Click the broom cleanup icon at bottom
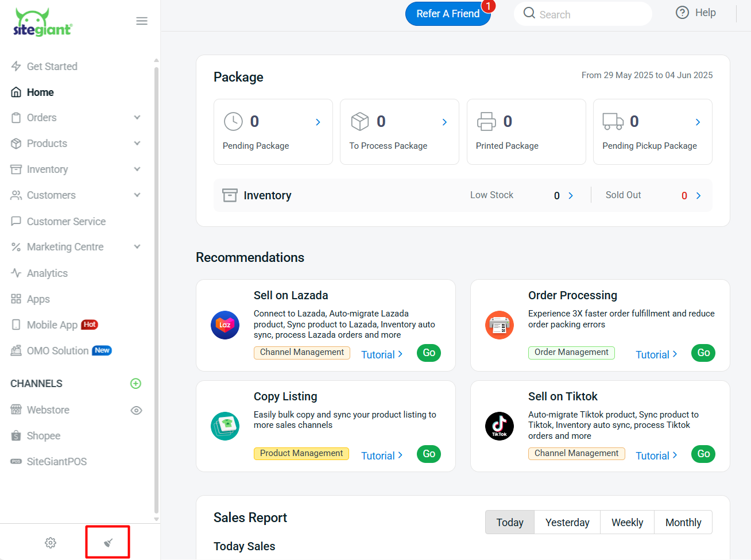 click(x=107, y=542)
